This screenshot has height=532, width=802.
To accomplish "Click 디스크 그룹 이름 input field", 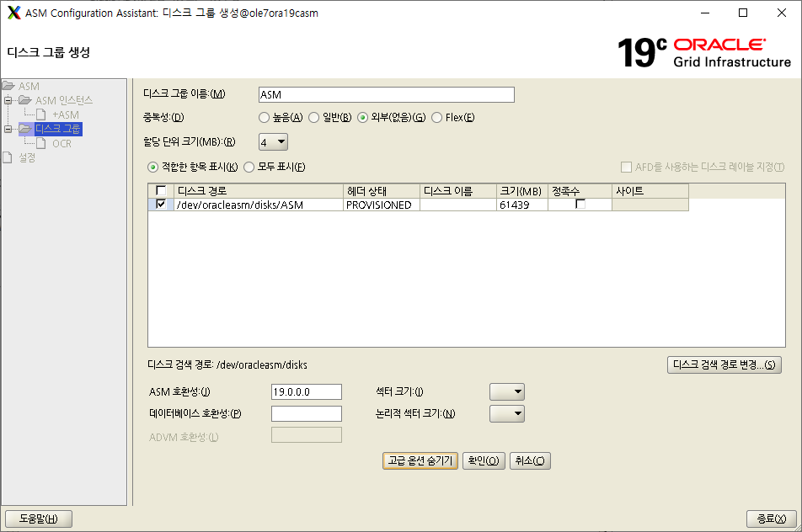I will [x=387, y=94].
